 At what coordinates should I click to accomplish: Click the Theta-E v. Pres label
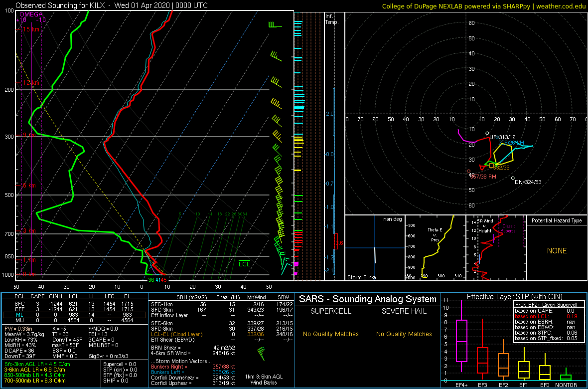(x=436, y=235)
